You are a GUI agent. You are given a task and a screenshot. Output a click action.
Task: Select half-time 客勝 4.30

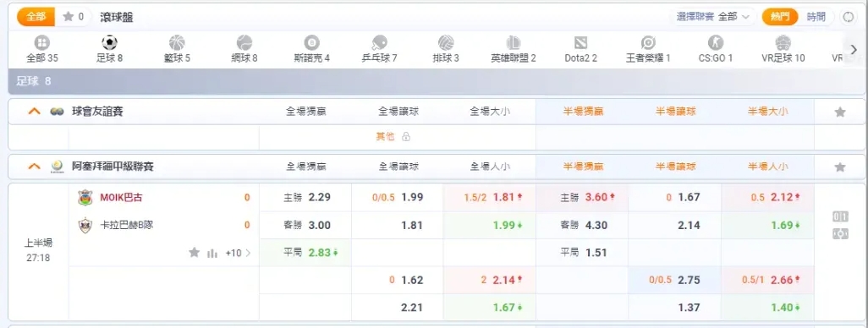(x=582, y=225)
